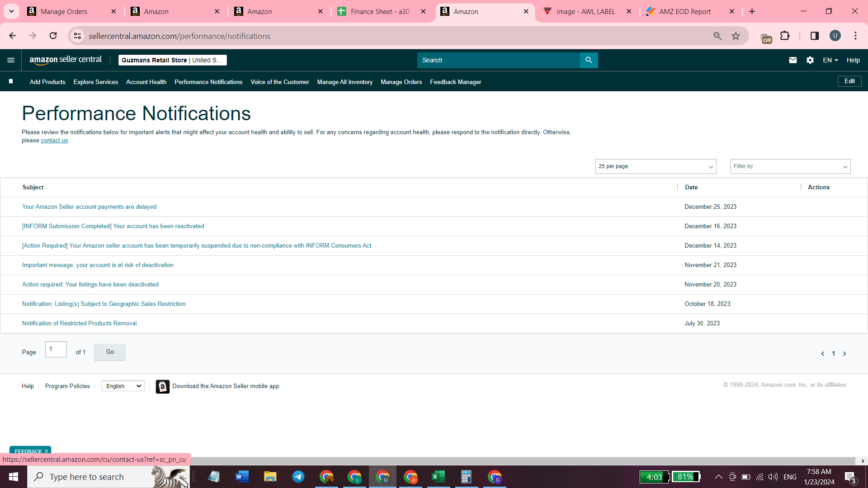This screenshot has height=488, width=868.
Task: Open the messages envelope icon
Action: click(793, 60)
